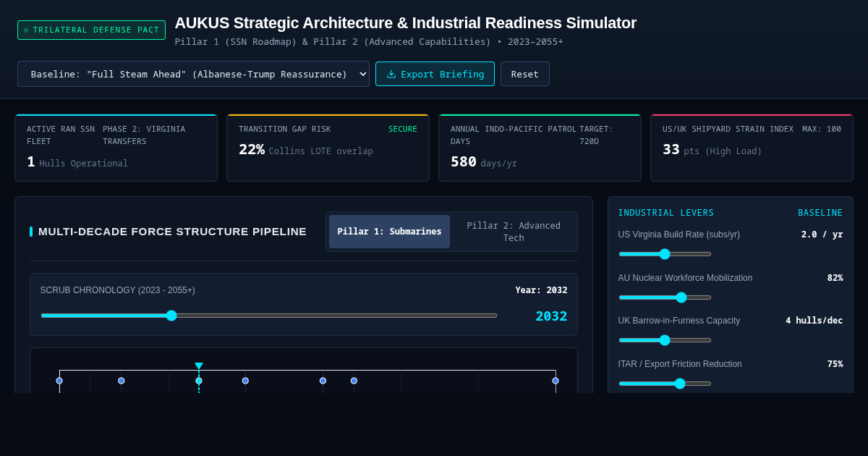Click the Transition Gap Risk card
Image resolution: width=868 pixels, height=456 pixels.
pos(328,148)
